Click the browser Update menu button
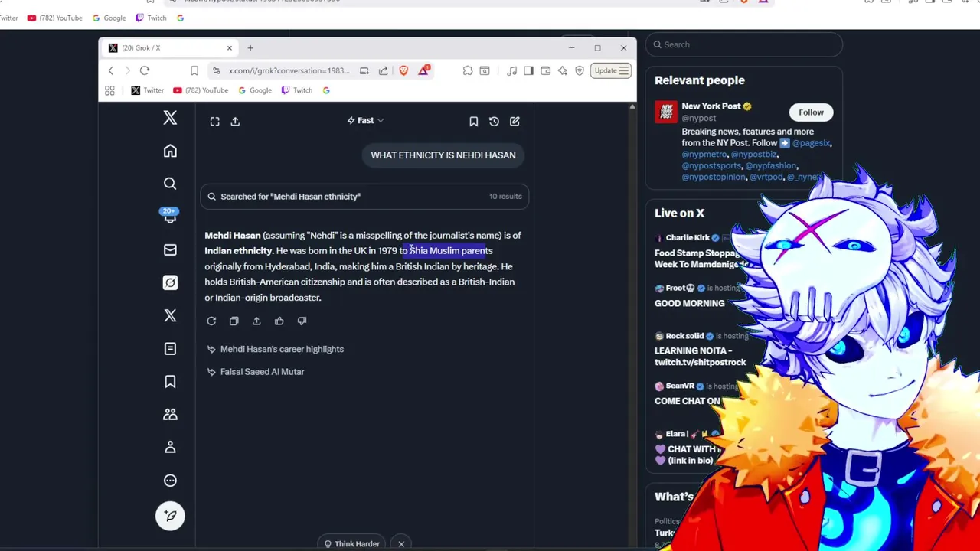This screenshot has width=980, height=551. tap(611, 70)
